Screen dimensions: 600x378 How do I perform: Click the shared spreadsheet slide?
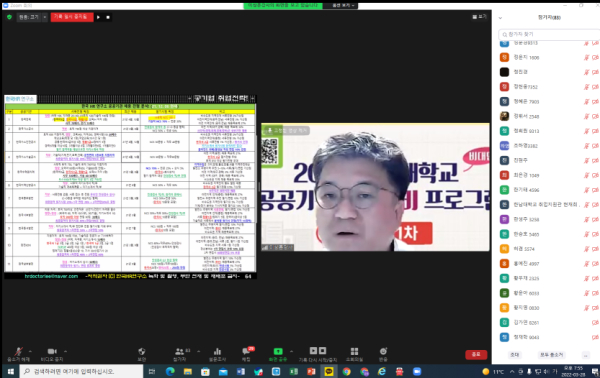click(x=130, y=187)
